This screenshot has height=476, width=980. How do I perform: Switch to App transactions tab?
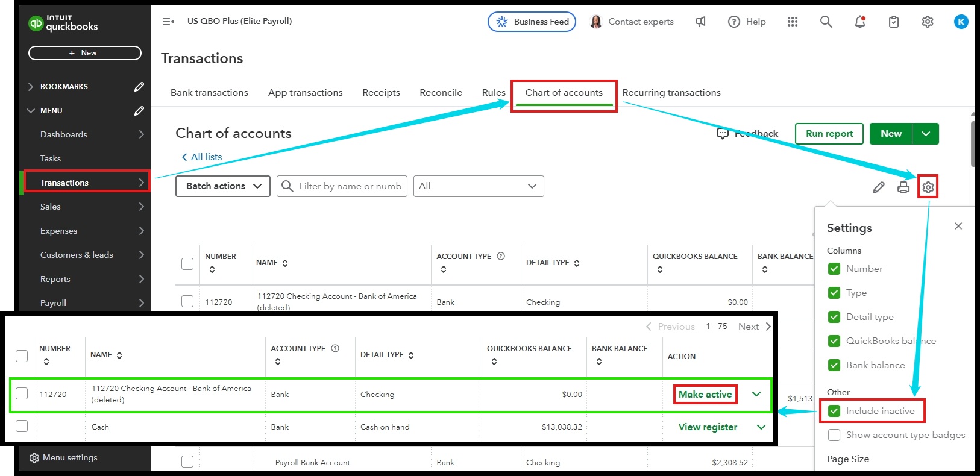[x=305, y=93]
